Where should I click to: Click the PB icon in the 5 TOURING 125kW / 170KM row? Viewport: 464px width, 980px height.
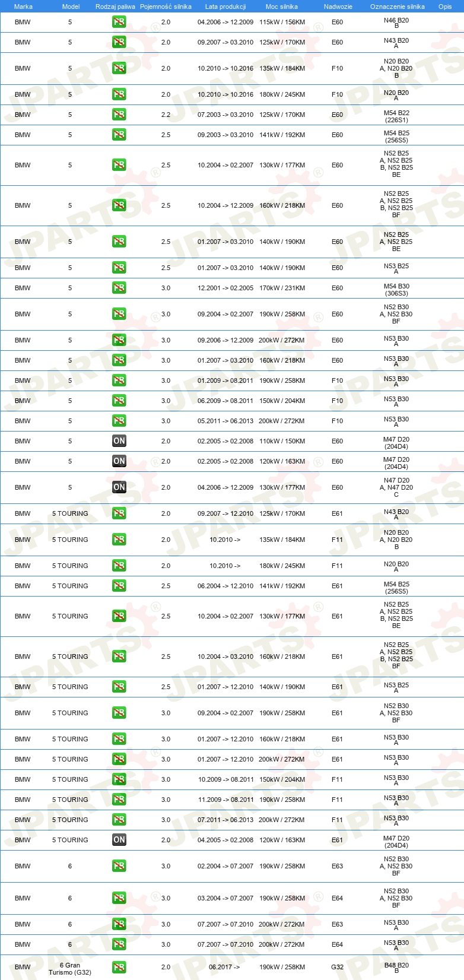119,513
